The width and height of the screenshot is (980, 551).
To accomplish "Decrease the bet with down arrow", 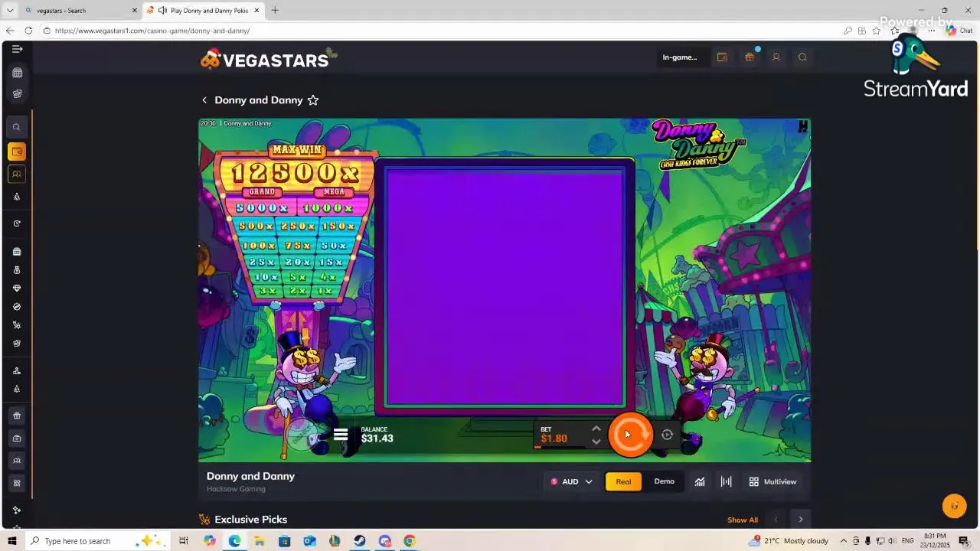I will (596, 442).
